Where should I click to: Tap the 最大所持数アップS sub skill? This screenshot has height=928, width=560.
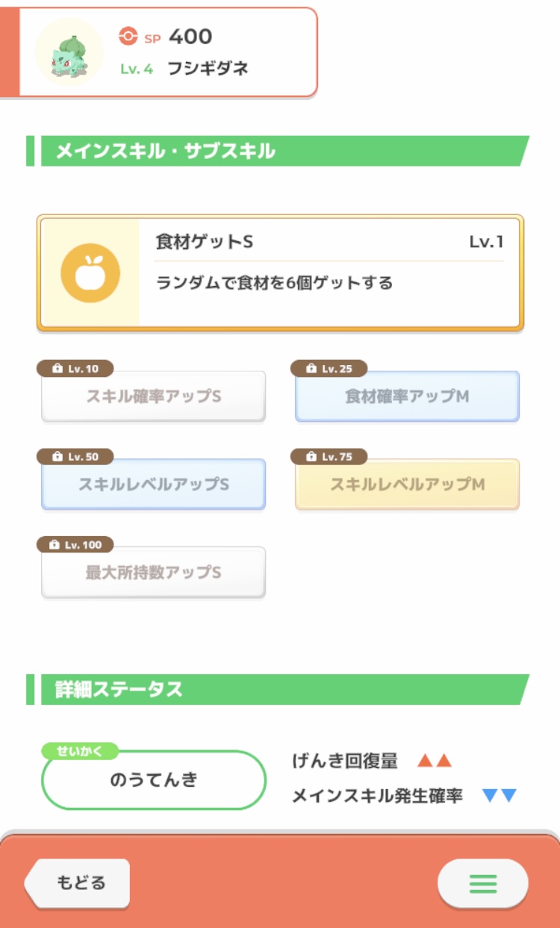click(x=153, y=573)
